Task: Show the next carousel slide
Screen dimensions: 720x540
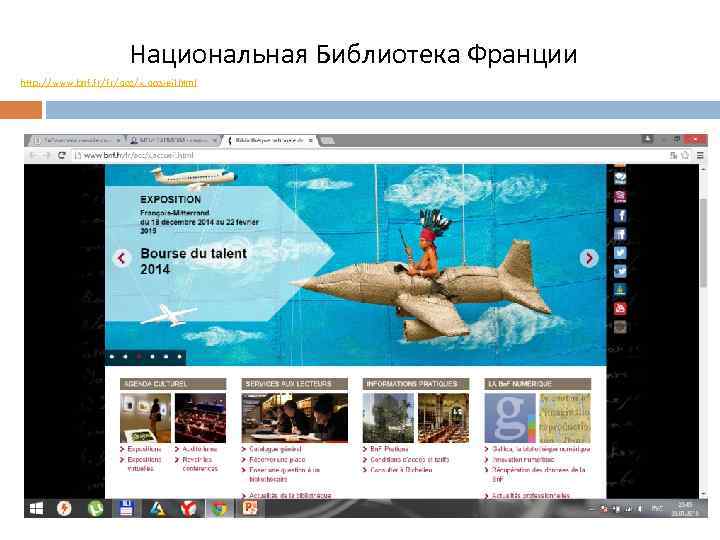Action: click(x=589, y=258)
